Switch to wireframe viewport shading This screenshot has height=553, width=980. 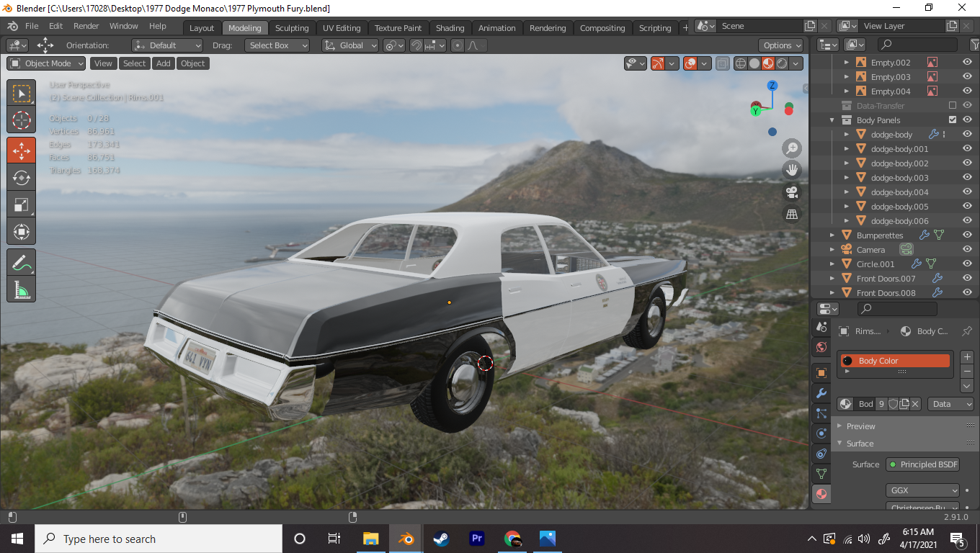coord(741,63)
